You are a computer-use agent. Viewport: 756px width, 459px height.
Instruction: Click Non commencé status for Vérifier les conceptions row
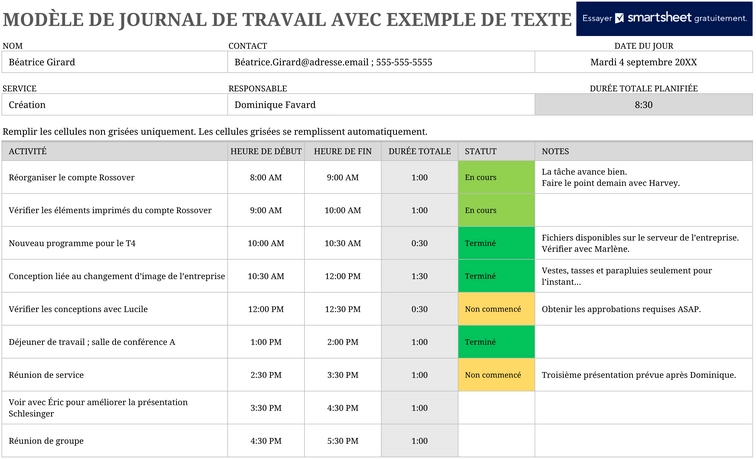tap(496, 309)
